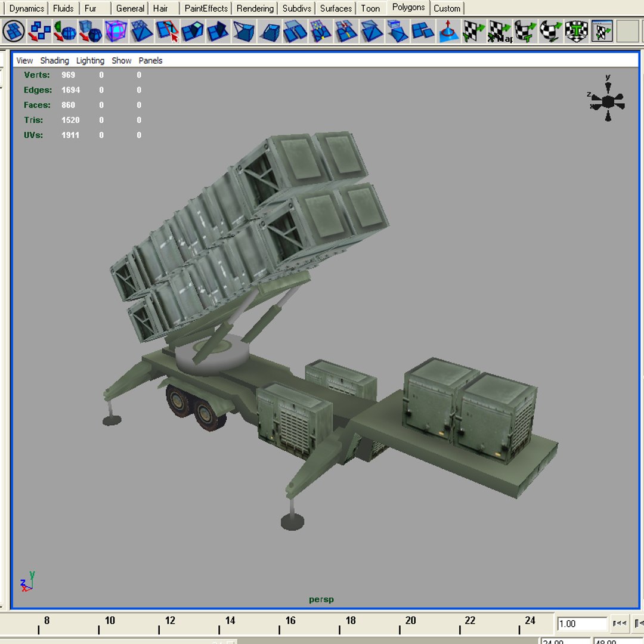The width and height of the screenshot is (644, 644).
Task: Click the Merge Edge icon with red arrows
Action: pos(346,31)
